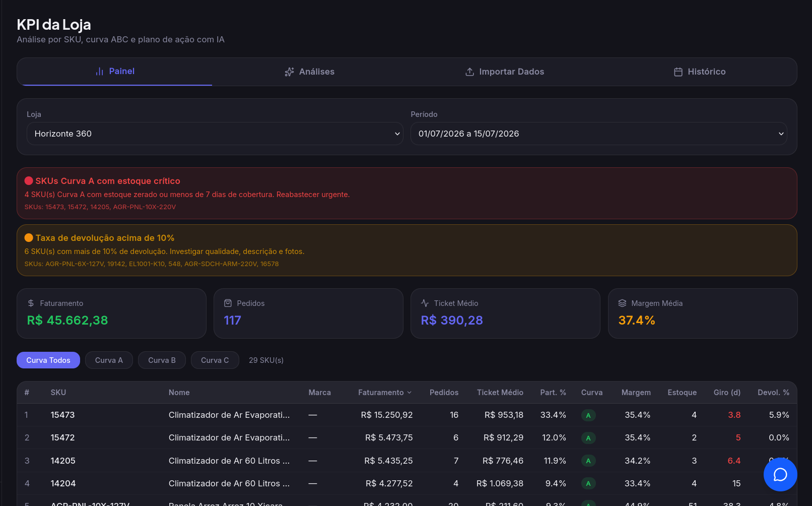Click the layers icon in Margem Média card
The width and height of the screenshot is (812, 506).
(622, 303)
